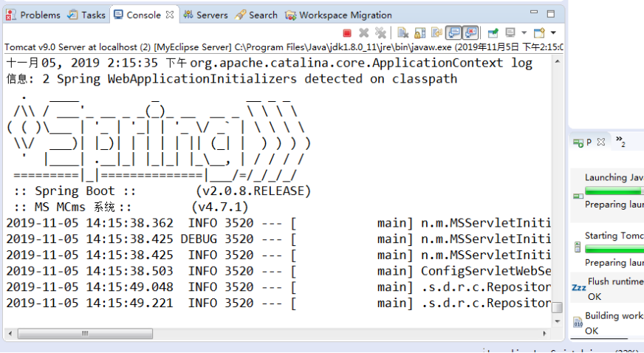Viewport: 644px width, 353px height.
Task: Click the Tomcat v9.0 Server console title
Action: click(x=284, y=47)
